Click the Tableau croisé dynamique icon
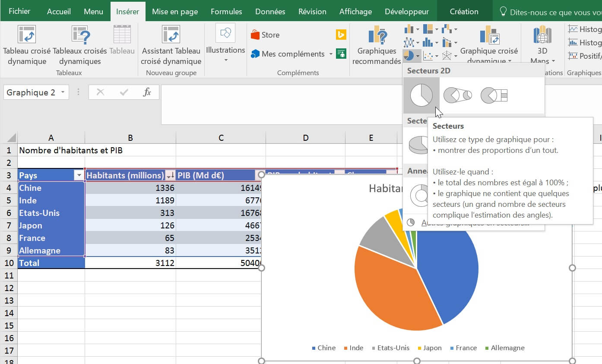Image resolution: width=602 pixels, height=364 pixels. coord(27,35)
